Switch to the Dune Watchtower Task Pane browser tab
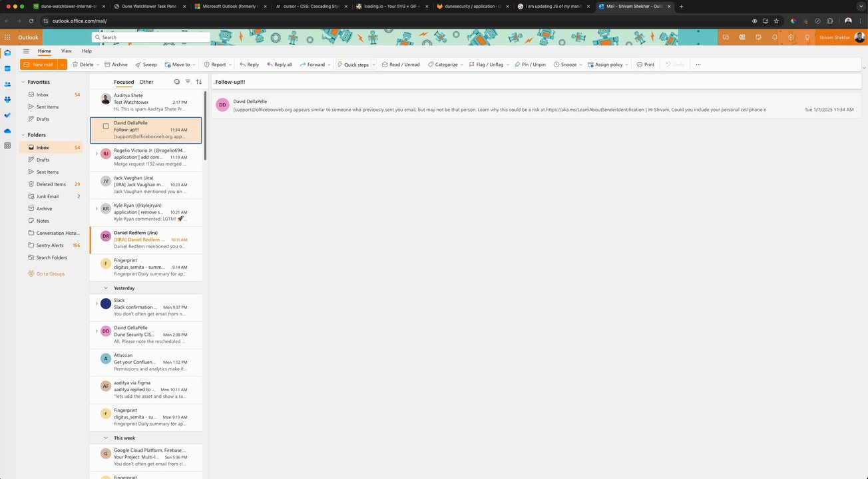The height and width of the screenshot is (479, 868). click(x=149, y=6)
